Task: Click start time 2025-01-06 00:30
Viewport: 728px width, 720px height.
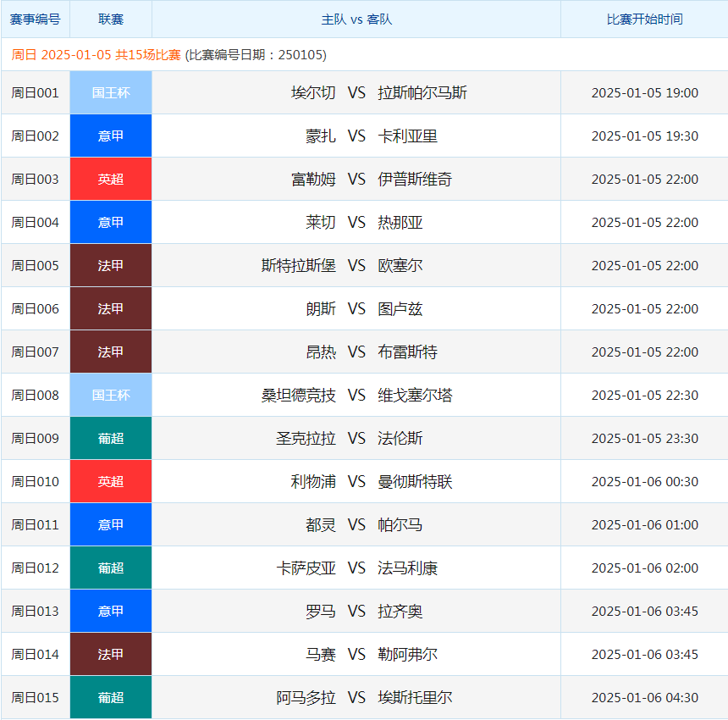Action: point(645,482)
